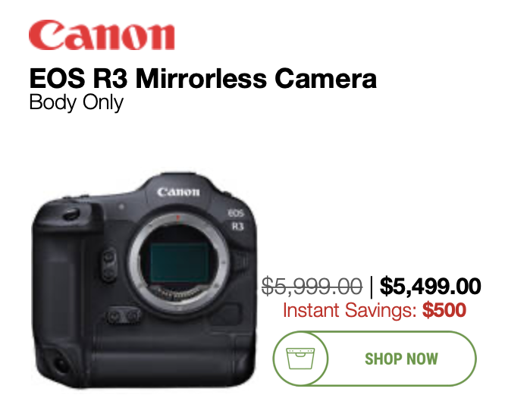Click the shopping basket icon

(300, 358)
